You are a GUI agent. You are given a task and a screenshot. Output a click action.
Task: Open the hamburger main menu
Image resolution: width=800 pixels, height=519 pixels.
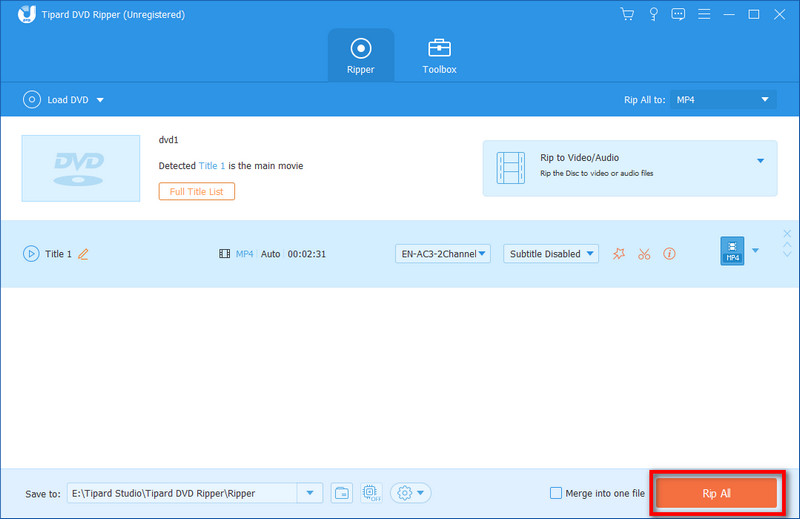pos(704,14)
